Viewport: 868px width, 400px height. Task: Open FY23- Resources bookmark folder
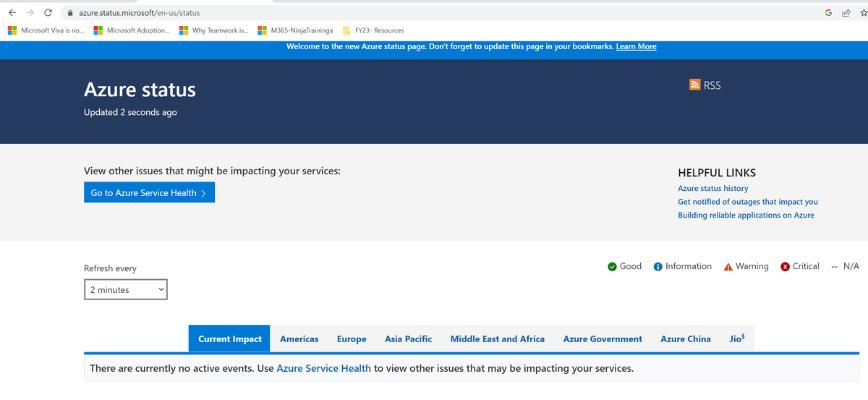click(373, 30)
